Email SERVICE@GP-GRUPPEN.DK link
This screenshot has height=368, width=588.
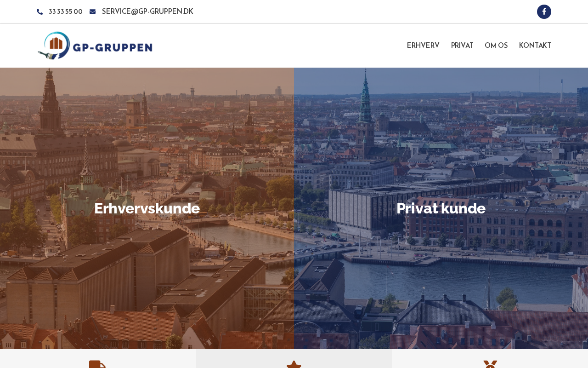147,11
